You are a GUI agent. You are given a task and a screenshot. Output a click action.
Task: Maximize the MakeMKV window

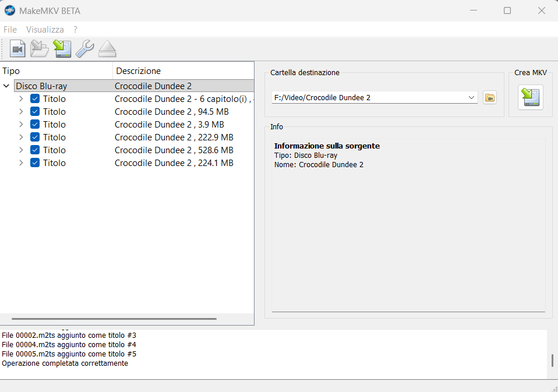pyautogui.click(x=507, y=10)
